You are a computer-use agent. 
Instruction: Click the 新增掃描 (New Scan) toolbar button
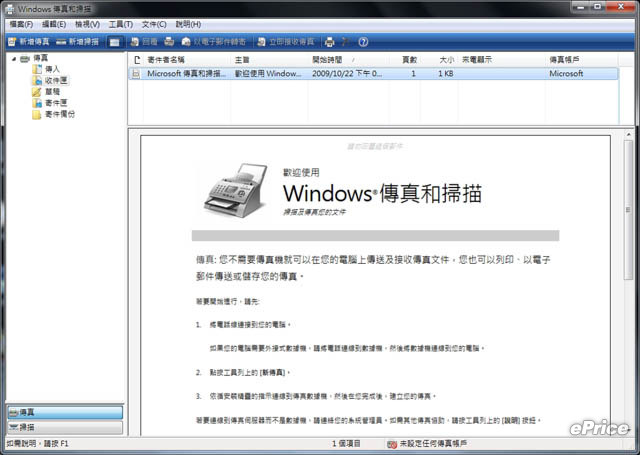(x=78, y=42)
